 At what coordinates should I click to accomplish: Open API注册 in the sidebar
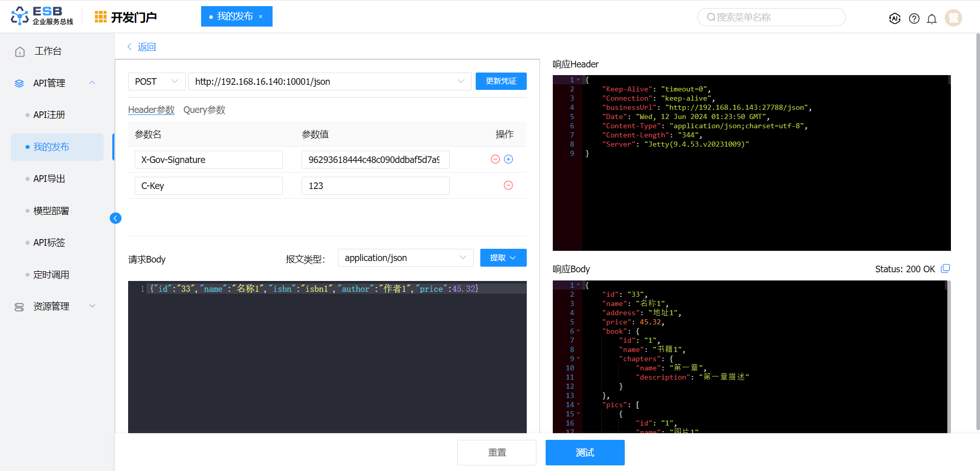pos(49,115)
